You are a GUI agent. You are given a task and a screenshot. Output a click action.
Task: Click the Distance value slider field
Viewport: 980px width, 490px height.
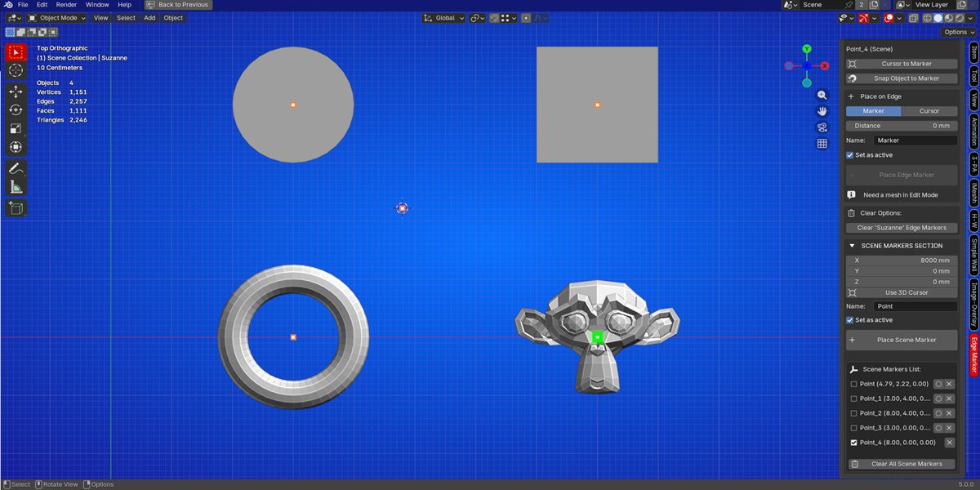click(x=902, y=126)
